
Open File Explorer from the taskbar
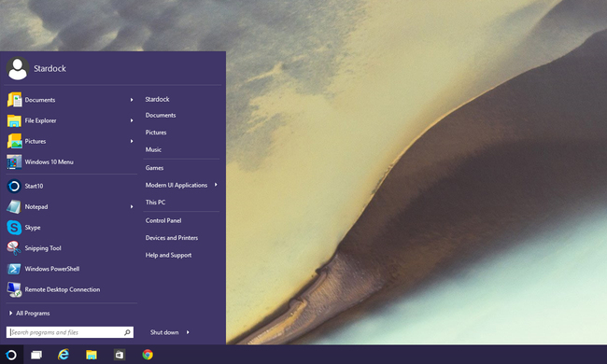tap(92, 355)
